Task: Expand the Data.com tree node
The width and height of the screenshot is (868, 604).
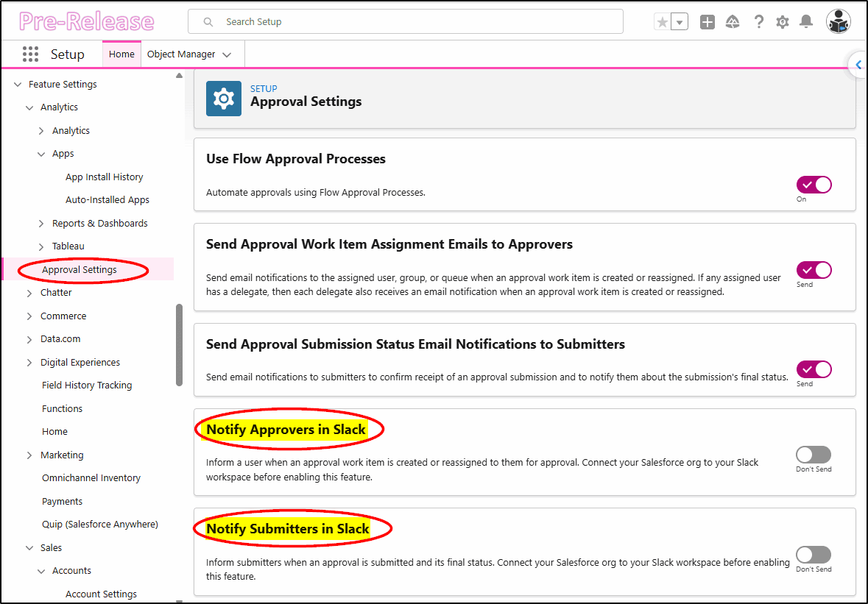Action: click(29, 340)
